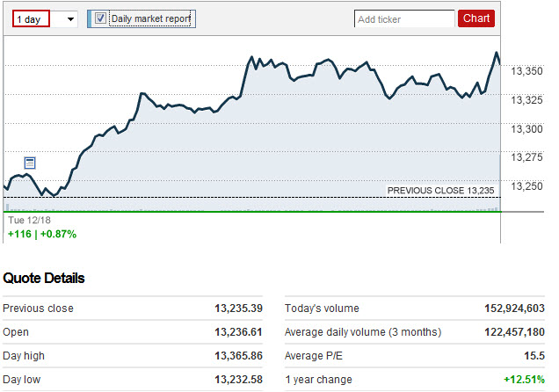Click the Previous close row label
559x392 pixels.
(38, 309)
